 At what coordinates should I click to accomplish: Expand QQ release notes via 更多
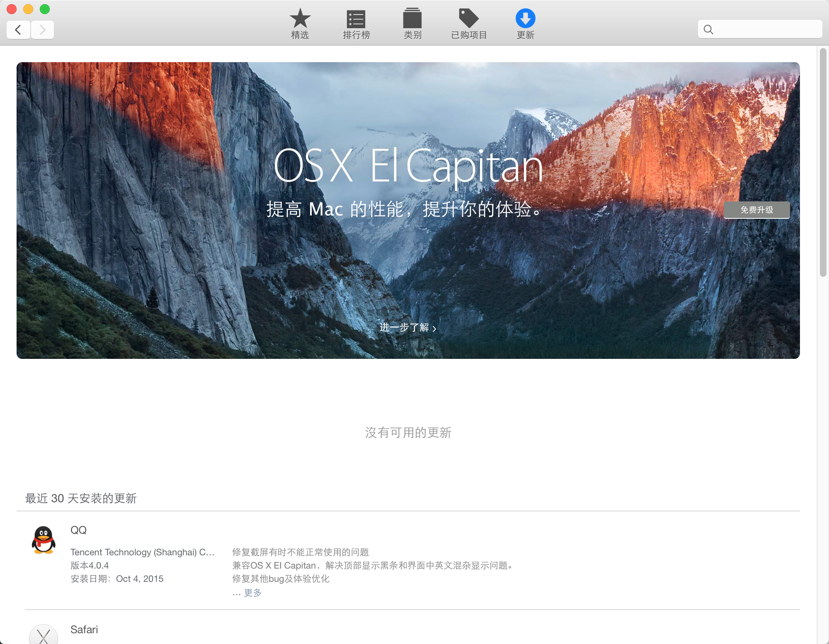252,593
